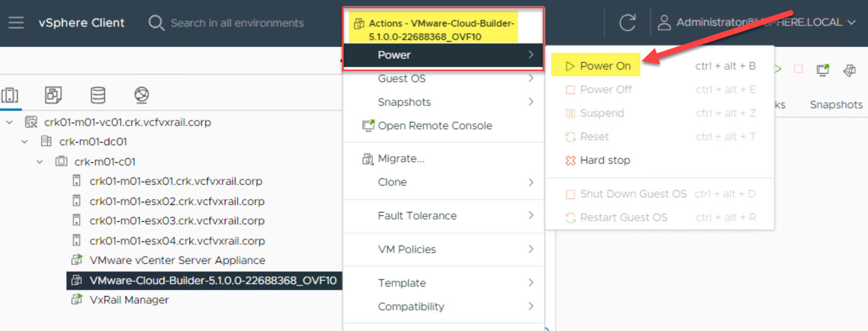Open the Networking inventory view icon
Viewport: 868px width, 331px height.
point(141,95)
